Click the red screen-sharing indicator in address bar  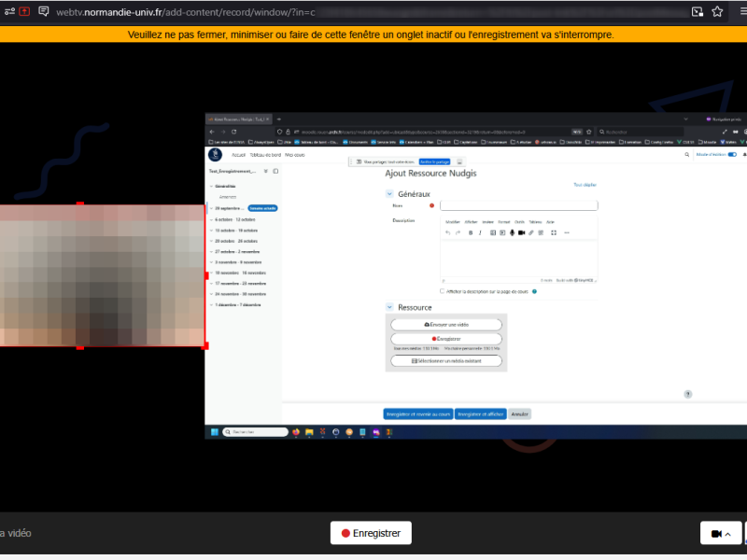pyautogui.click(x=24, y=11)
